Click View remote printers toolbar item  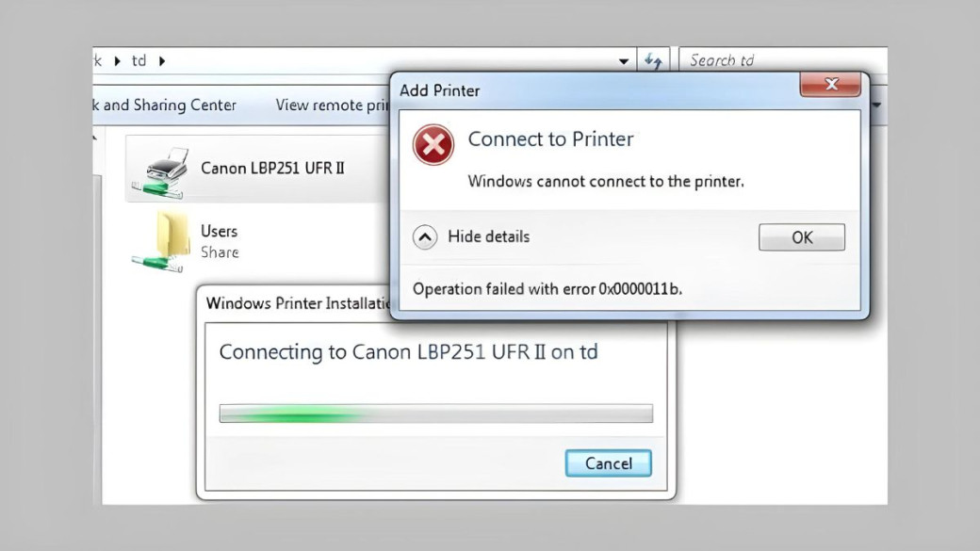click(x=333, y=105)
